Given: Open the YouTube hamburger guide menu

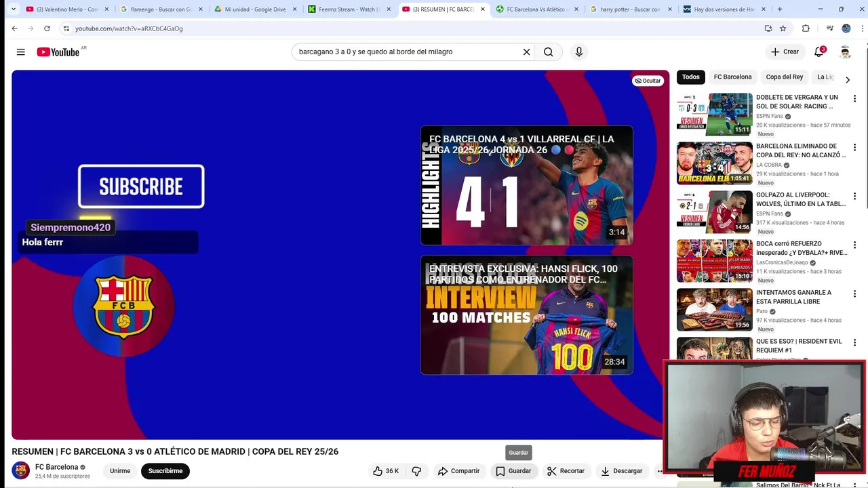Looking at the screenshot, I should coord(20,52).
